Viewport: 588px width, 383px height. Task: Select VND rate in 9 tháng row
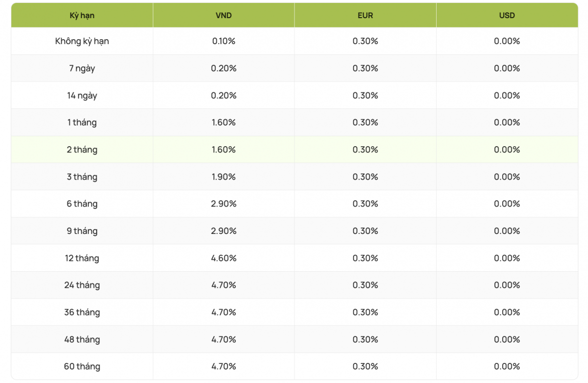(223, 231)
